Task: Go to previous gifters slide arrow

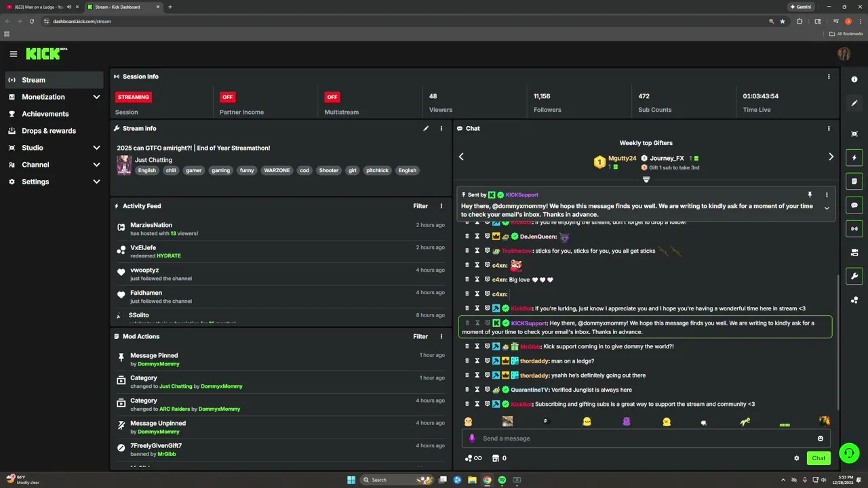Action: click(x=461, y=157)
